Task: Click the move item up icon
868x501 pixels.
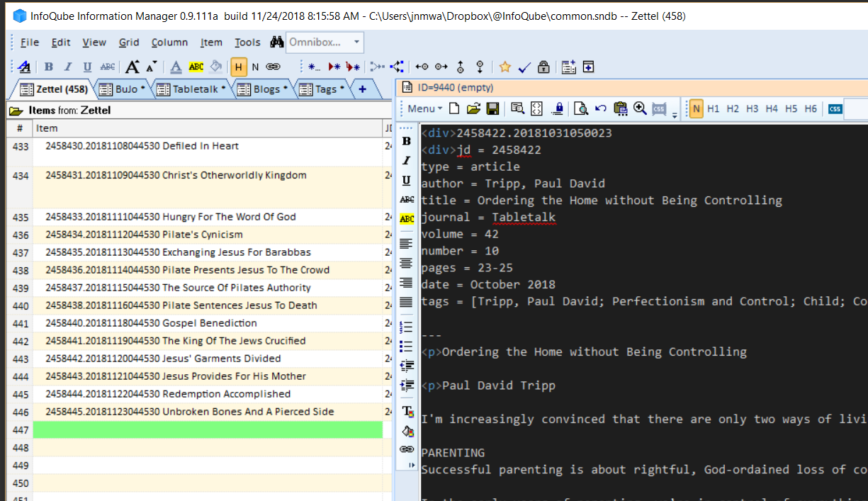Action: [x=460, y=67]
